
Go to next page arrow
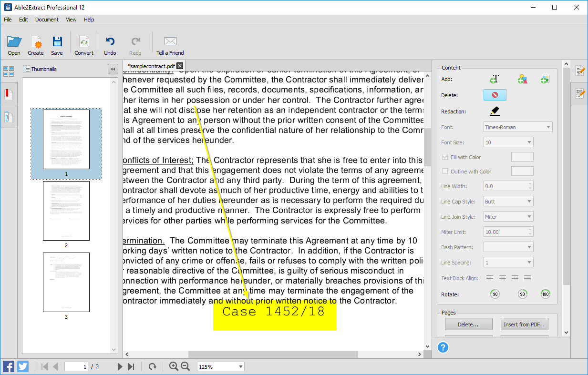pos(120,366)
